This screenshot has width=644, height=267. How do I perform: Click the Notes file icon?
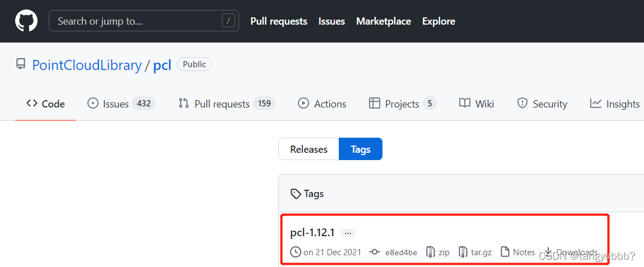(x=506, y=252)
